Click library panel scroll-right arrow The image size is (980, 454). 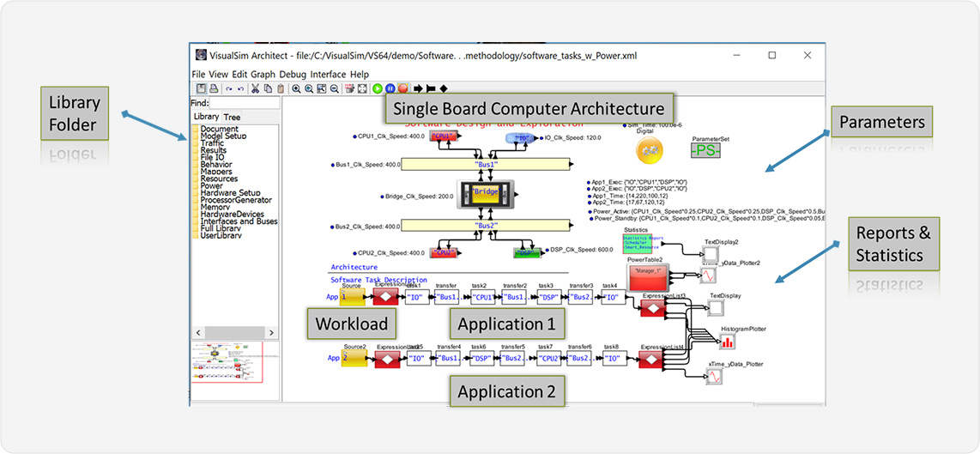(x=270, y=332)
